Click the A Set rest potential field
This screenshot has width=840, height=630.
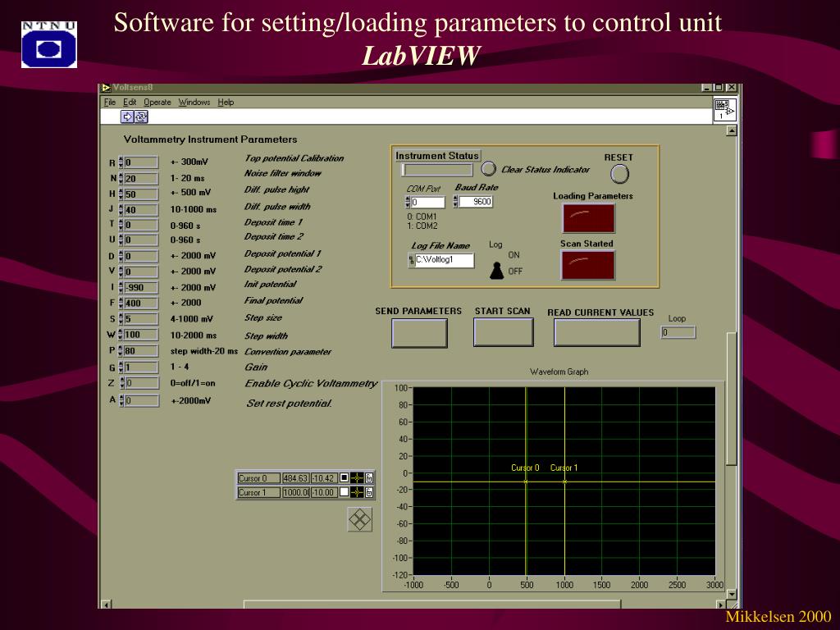pos(142,400)
